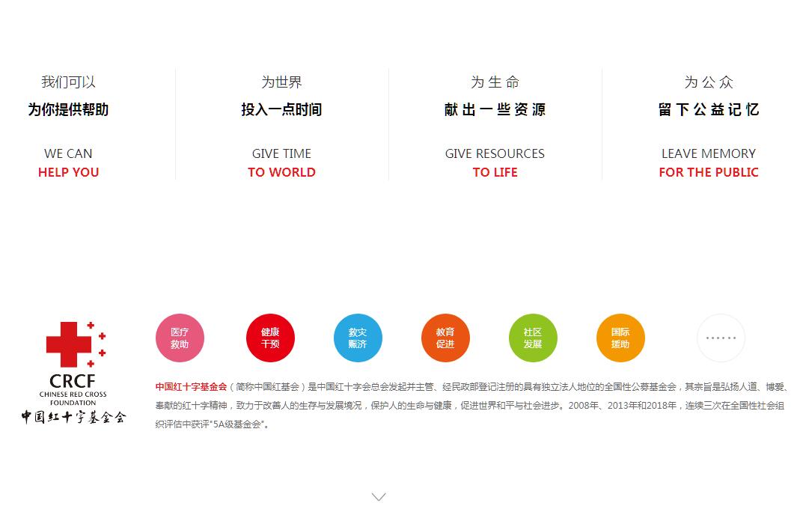Show more categories via the dotted circle
The image size is (812, 527).
click(721, 338)
